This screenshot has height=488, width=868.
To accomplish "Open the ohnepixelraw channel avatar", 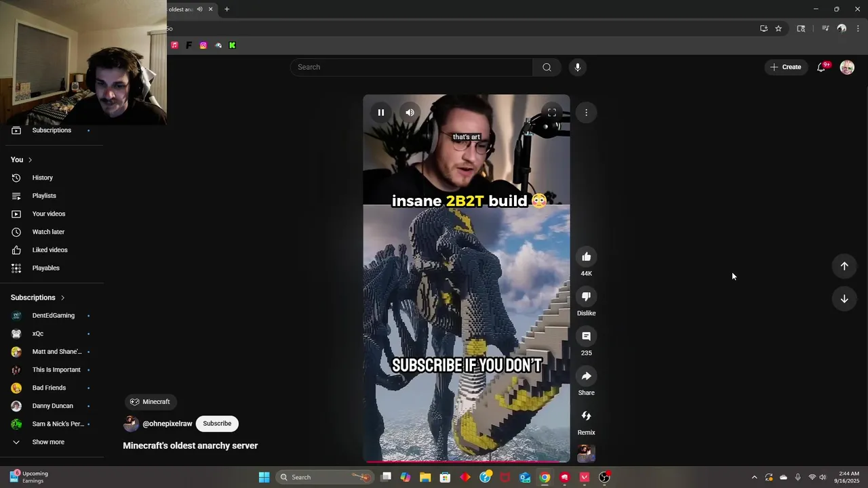I will tap(131, 424).
